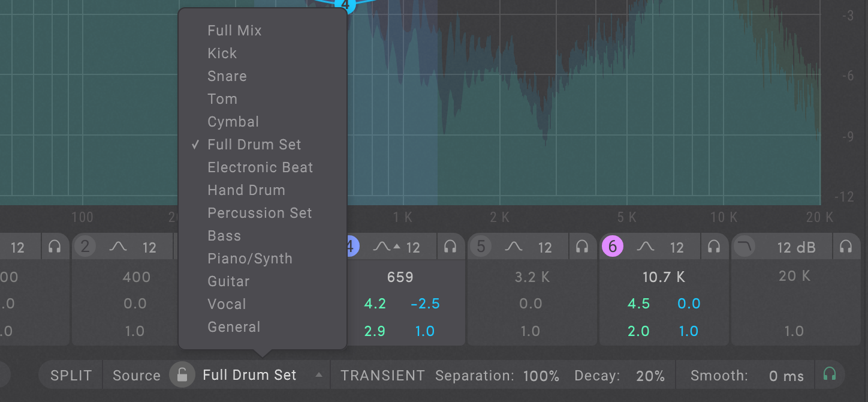Click the low-pass filter shape icon

pyautogui.click(x=744, y=247)
